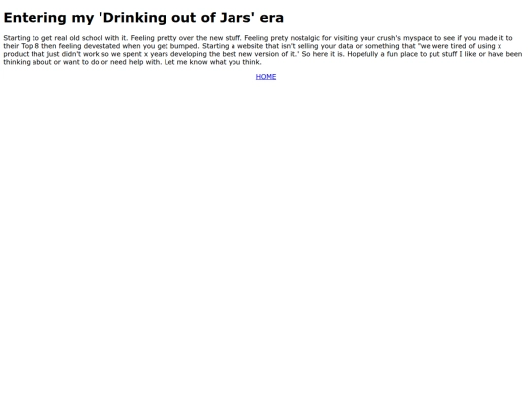Screen dimensions: 532x399
Task: Open the HOME link
Action: click(266, 77)
